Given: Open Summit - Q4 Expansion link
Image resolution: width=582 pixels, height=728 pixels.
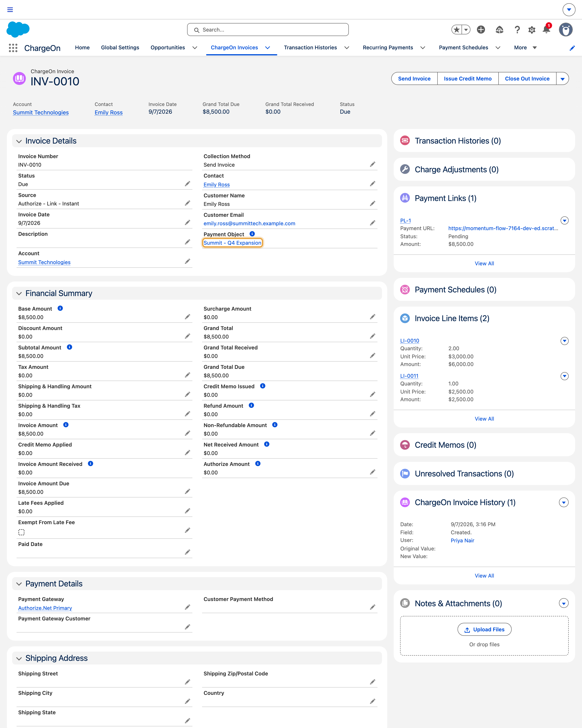Looking at the screenshot, I should (232, 243).
